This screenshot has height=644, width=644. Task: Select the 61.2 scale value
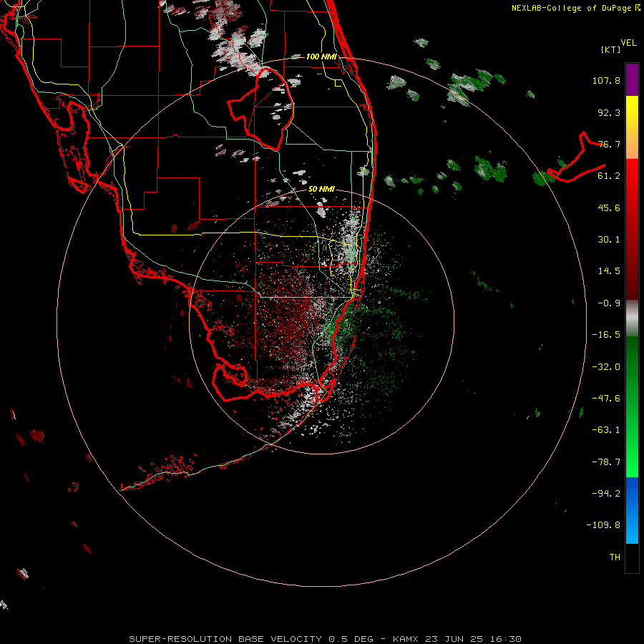click(x=609, y=176)
